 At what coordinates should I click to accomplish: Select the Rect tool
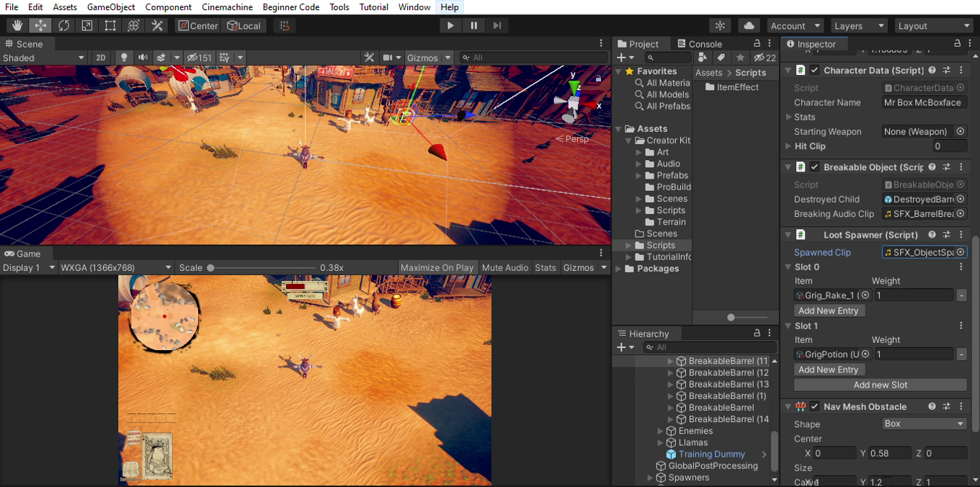[110, 25]
